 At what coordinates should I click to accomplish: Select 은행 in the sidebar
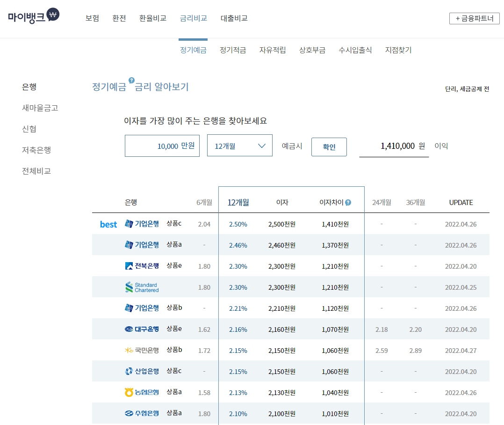[x=29, y=87]
